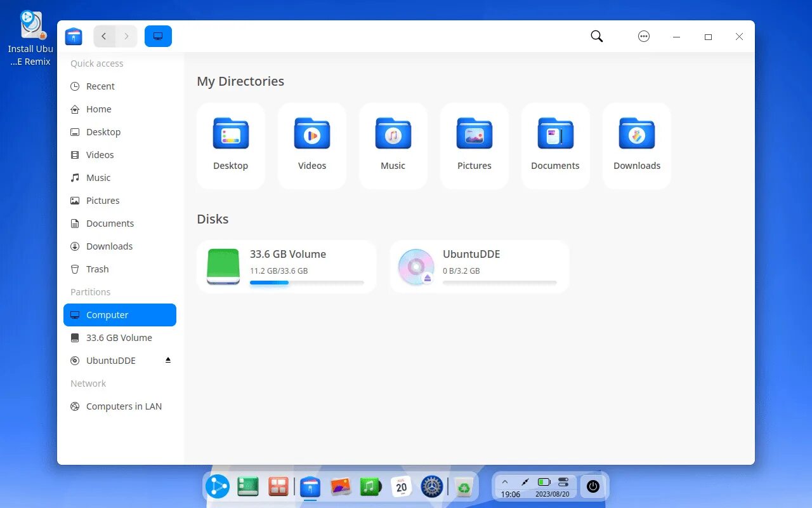Open the Downloads folder icon
The image size is (812, 508).
637,133
